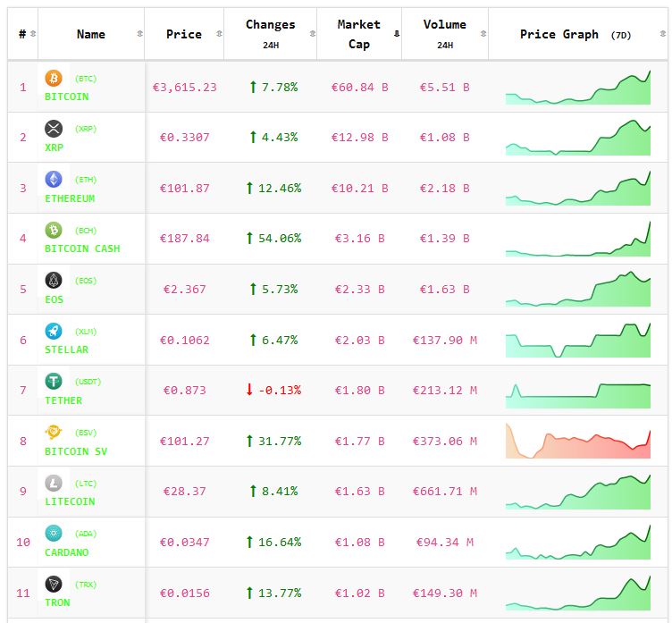Sort by Price column header

click(x=183, y=34)
